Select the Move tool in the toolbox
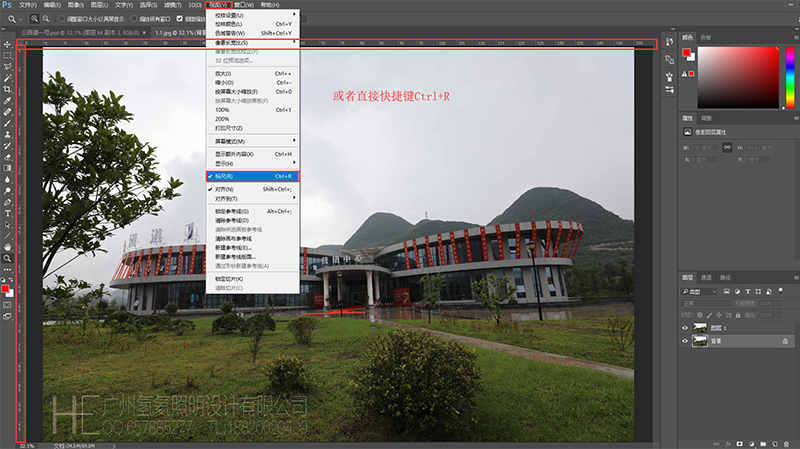Image resolution: width=800 pixels, height=449 pixels. 7,45
